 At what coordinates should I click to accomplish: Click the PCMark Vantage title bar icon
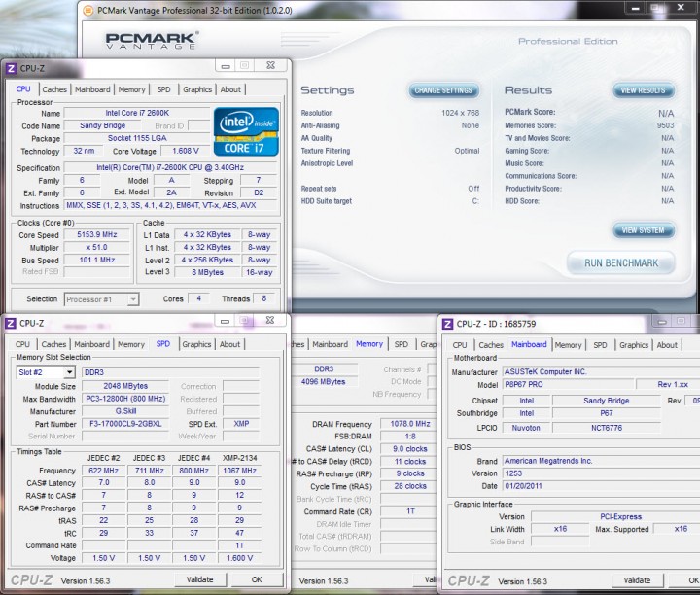click(88, 10)
